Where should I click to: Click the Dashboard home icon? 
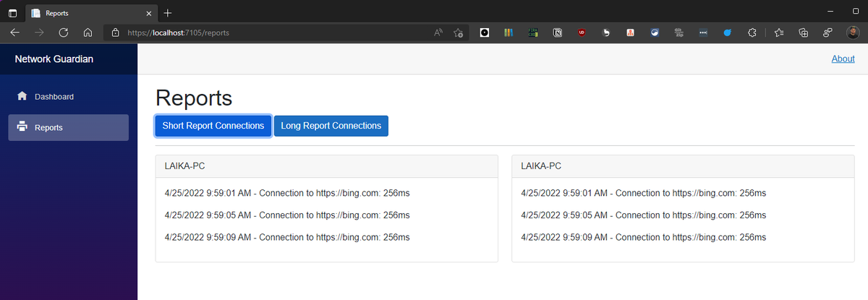pyautogui.click(x=22, y=96)
